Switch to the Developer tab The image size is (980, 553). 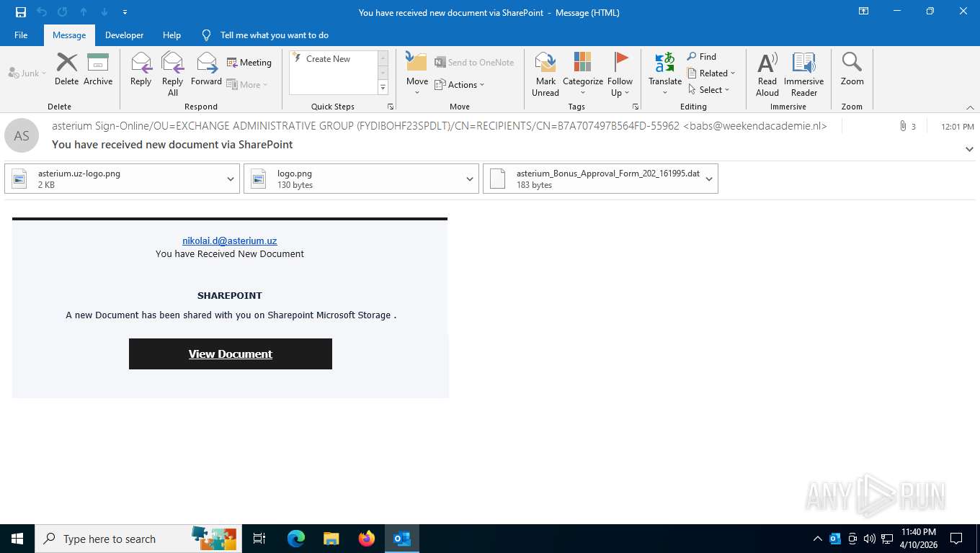[124, 35]
